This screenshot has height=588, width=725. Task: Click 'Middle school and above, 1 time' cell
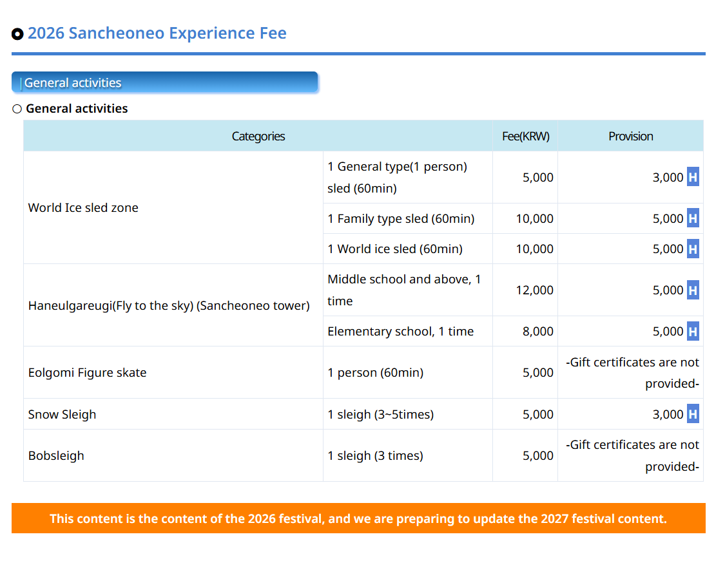pos(408,290)
